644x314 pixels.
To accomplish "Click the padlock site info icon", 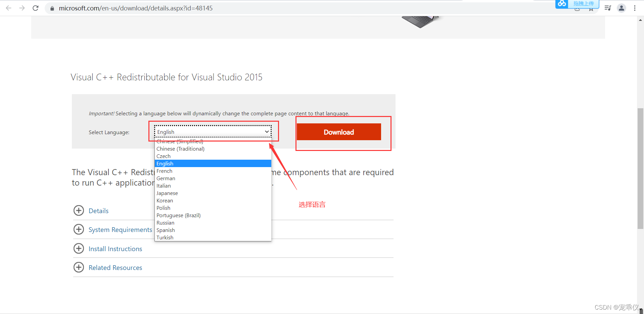I will [x=52, y=8].
